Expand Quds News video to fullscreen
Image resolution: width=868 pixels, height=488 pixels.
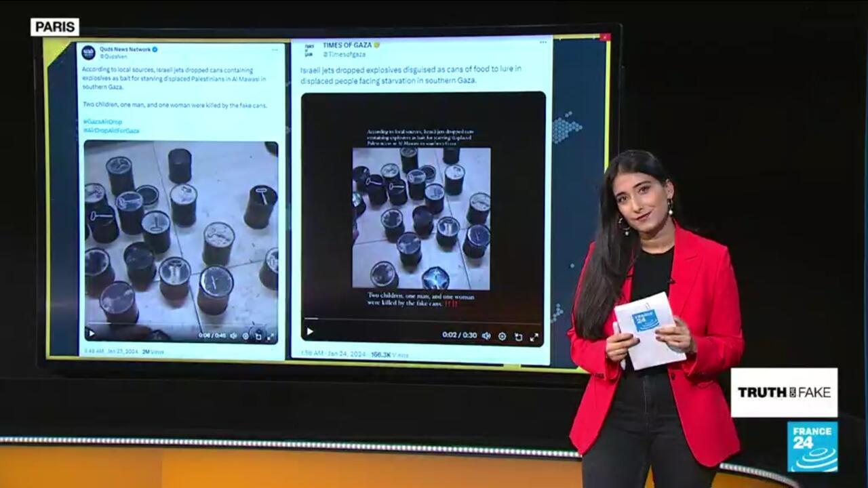point(271,335)
